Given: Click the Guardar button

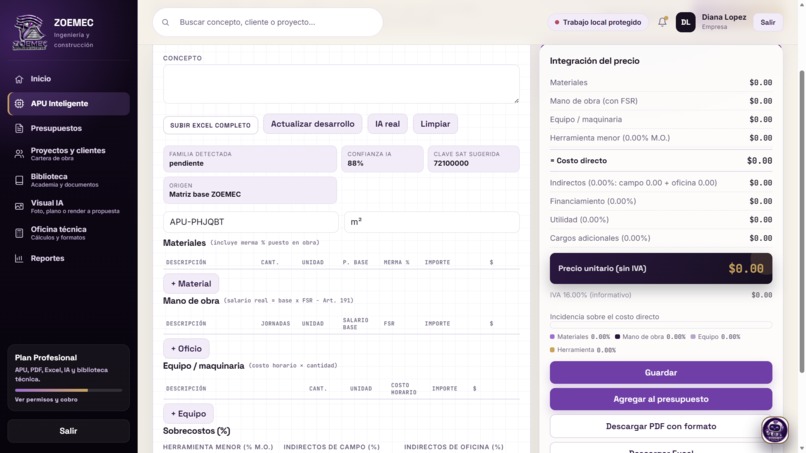Looking at the screenshot, I should point(661,373).
